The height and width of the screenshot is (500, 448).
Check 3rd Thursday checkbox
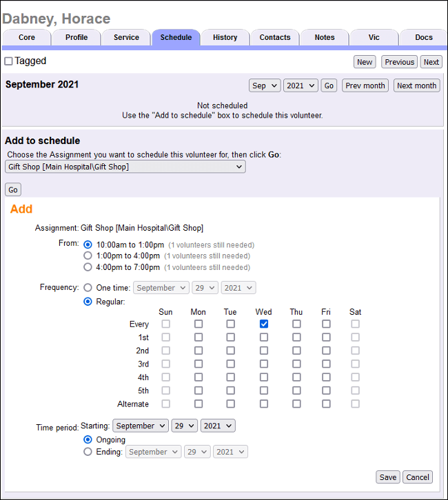point(296,364)
